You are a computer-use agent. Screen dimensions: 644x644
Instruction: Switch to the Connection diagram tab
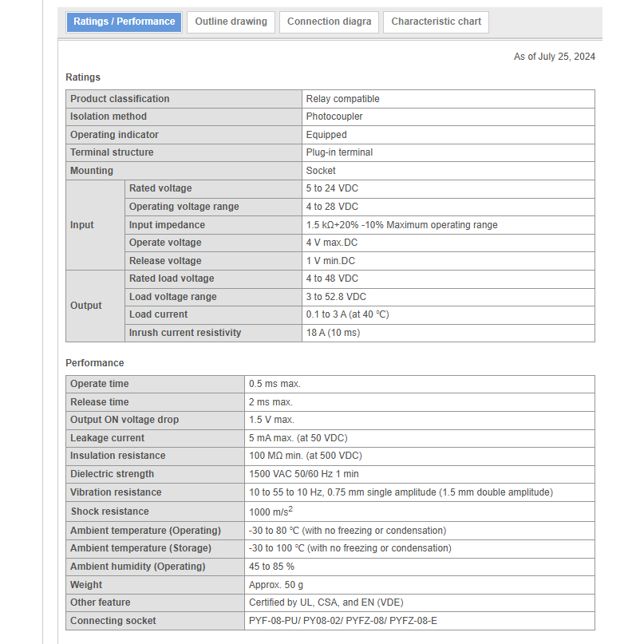pyautogui.click(x=329, y=22)
